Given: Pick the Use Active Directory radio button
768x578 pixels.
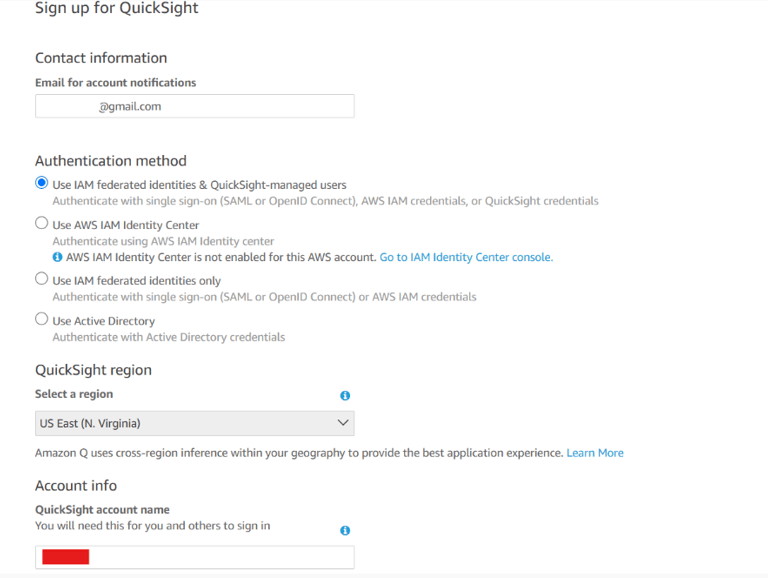Looking at the screenshot, I should pyautogui.click(x=42, y=320).
